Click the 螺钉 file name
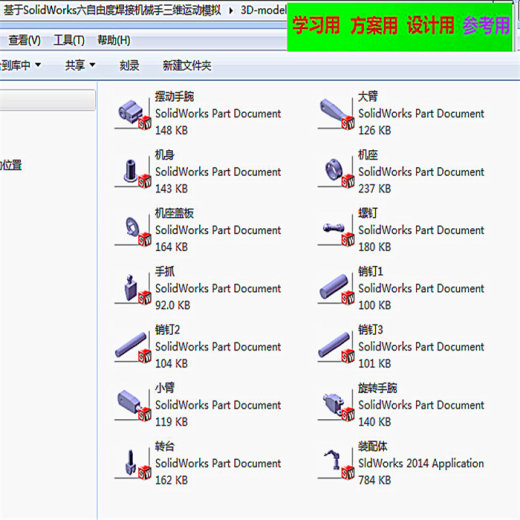This screenshot has height=520, width=520. click(368, 213)
